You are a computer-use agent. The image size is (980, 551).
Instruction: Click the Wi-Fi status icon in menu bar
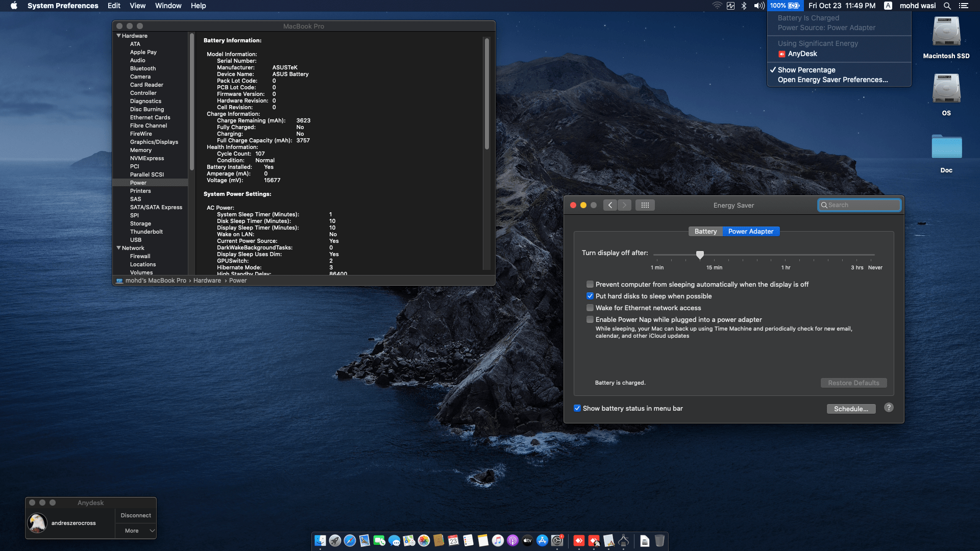click(717, 6)
